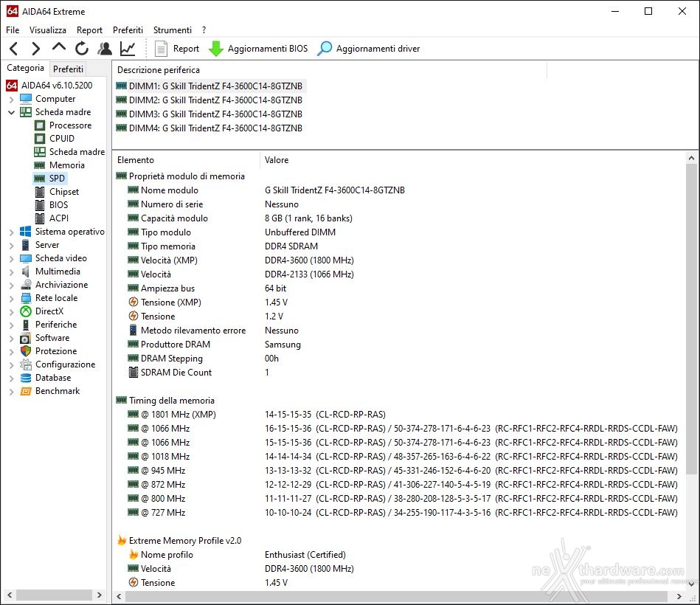Select the Processore item icon
Image resolution: width=700 pixels, height=605 pixels.
click(x=40, y=125)
